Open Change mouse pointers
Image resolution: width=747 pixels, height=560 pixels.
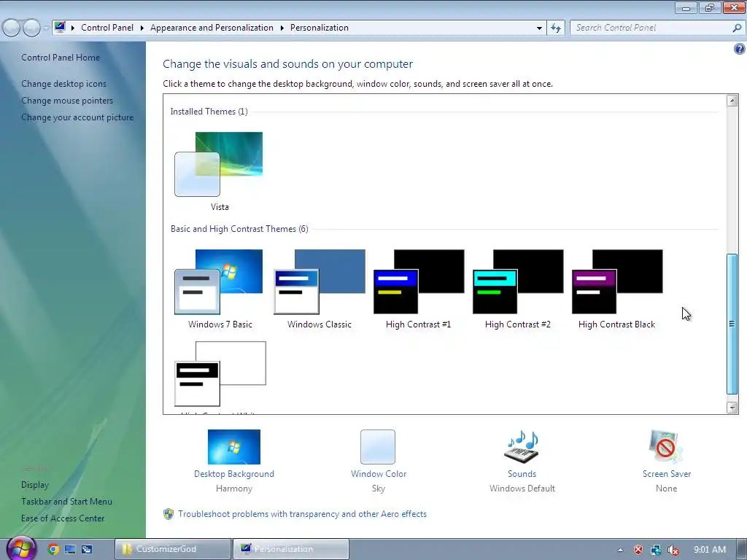tap(67, 101)
